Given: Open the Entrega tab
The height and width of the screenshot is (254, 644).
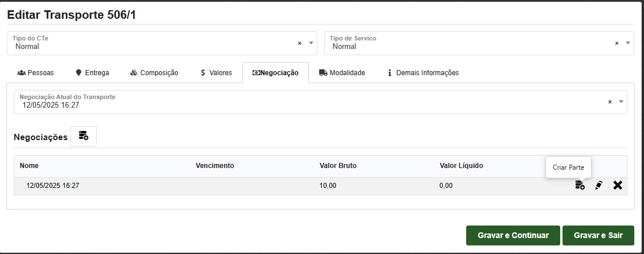Looking at the screenshot, I should click(92, 73).
